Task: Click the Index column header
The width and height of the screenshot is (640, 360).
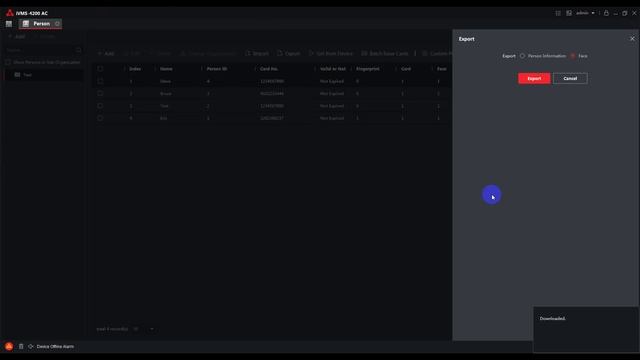Action: [x=135, y=69]
